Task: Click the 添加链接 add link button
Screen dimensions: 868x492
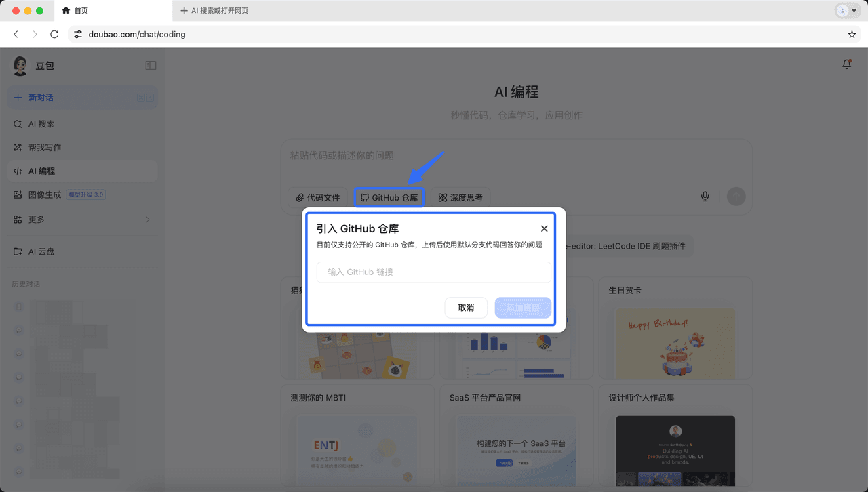Action: coord(523,308)
